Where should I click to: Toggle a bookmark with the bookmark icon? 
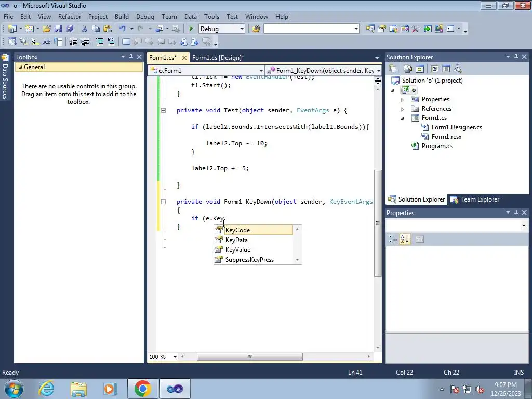point(126,42)
